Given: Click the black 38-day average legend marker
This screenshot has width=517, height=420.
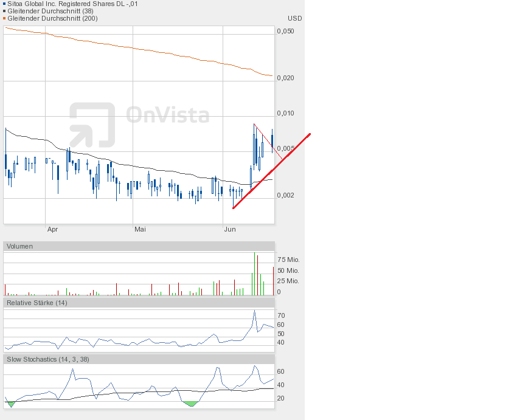Looking at the screenshot, I should 4,11.
